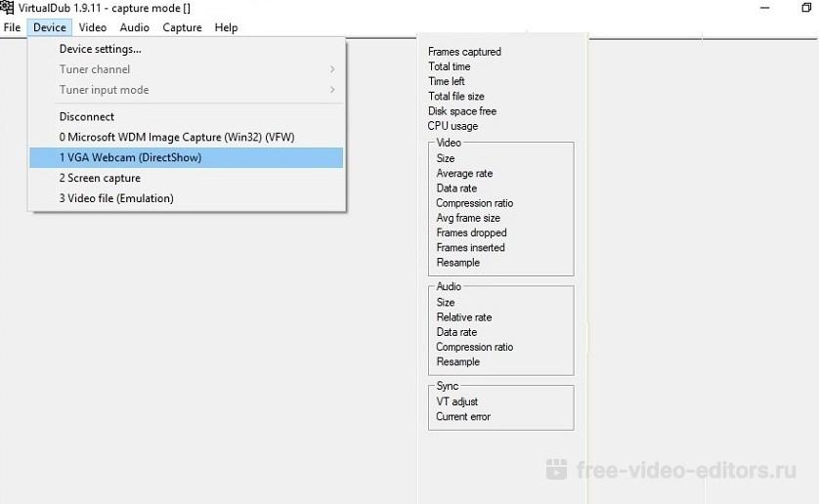
Task: Click 'Compression ratio' in the Audio group
Action: tap(474, 347)
